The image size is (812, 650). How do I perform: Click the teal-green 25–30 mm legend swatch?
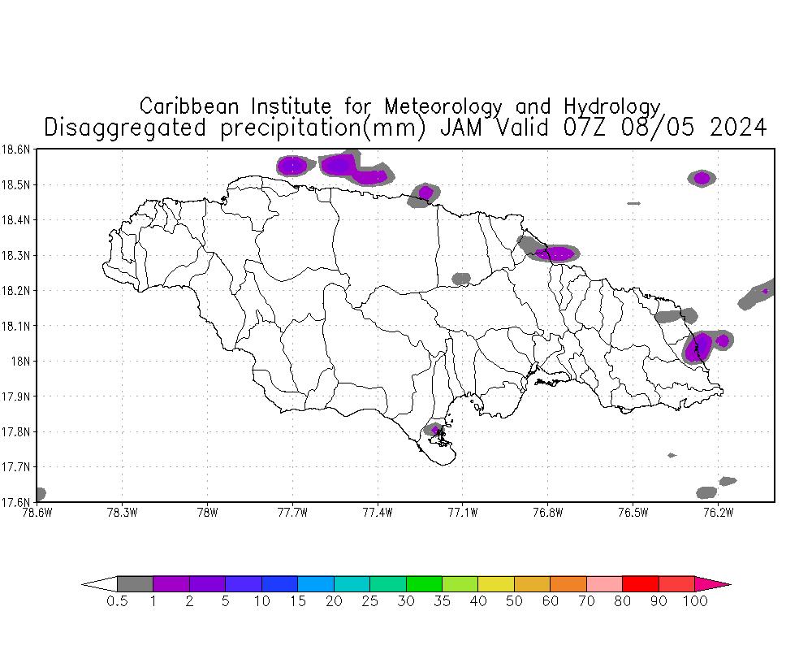click(x=388, y=583)
